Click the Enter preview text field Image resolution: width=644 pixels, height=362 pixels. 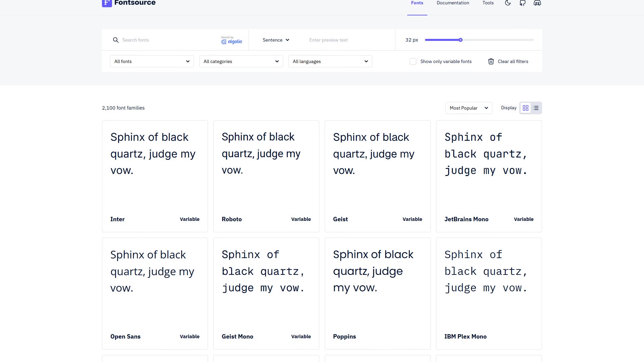[349, 40]
